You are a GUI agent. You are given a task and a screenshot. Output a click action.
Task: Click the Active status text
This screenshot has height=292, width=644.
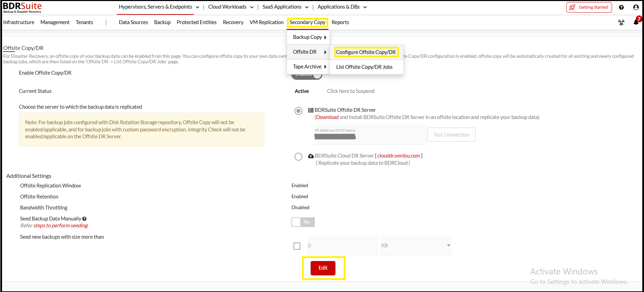click(x=302, y=91)
